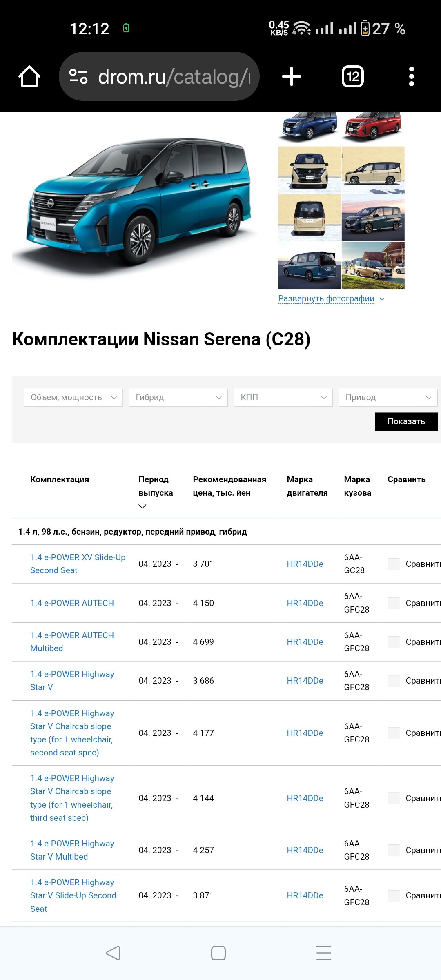Check compare box for XV Slide-Up Second Seat
This screenshot has width=441, height=980.
coord(394,564)
